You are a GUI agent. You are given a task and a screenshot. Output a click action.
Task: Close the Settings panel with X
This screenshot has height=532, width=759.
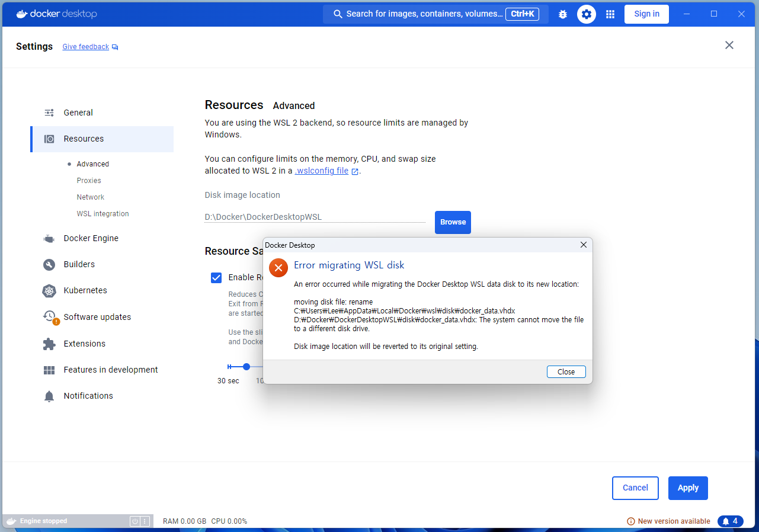729,45
